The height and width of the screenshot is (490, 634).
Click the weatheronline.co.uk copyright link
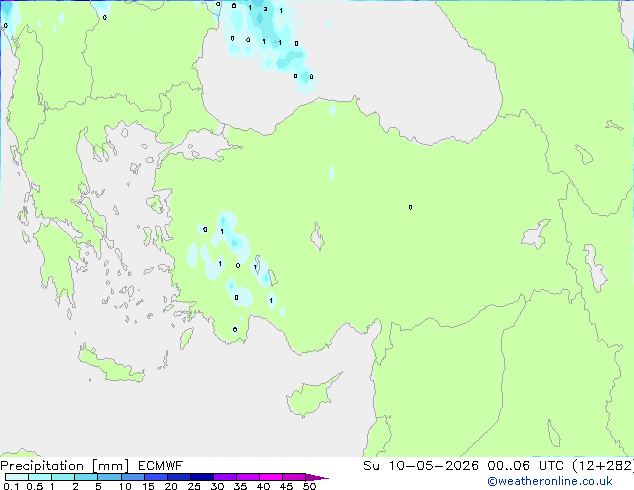coord(550,481)
